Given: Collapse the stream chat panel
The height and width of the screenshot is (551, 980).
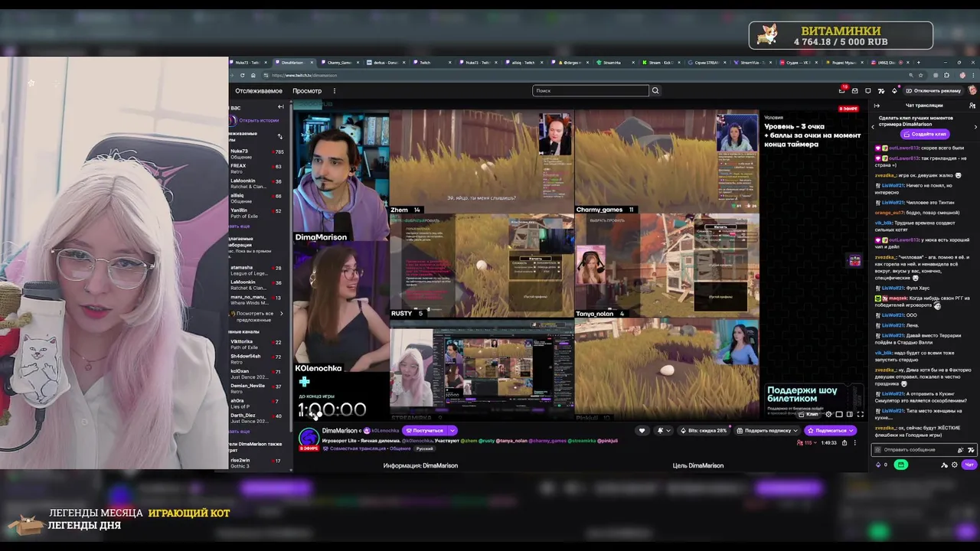Looking at the screenshot, I should pos(877,105).
